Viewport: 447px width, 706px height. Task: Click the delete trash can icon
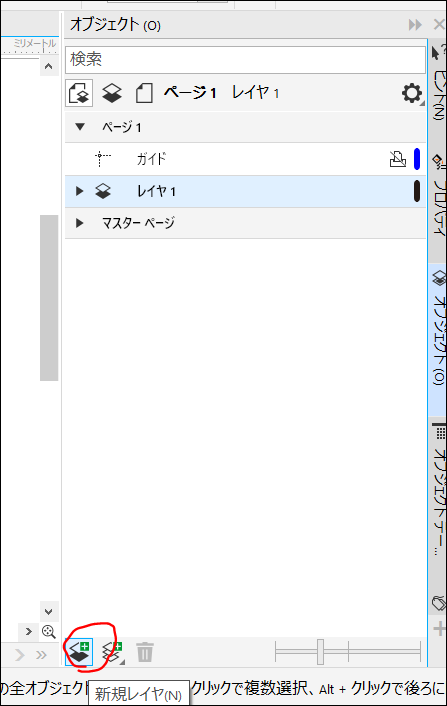coord(144,652)
